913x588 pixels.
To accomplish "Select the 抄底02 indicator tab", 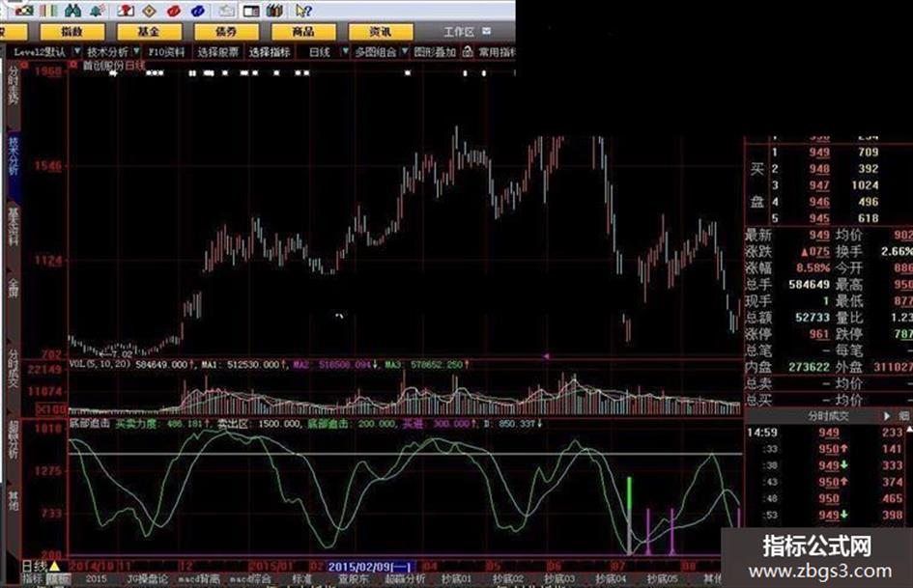I will 508,578.
